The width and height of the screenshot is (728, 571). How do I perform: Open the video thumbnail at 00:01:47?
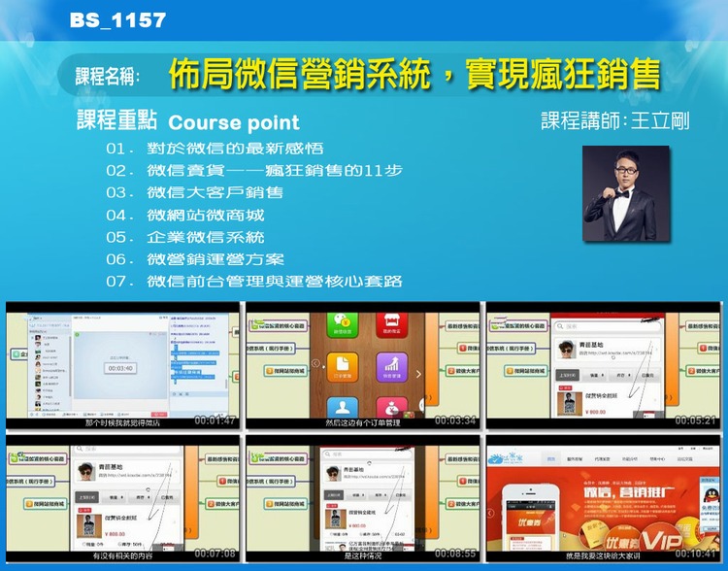(122, 364)
